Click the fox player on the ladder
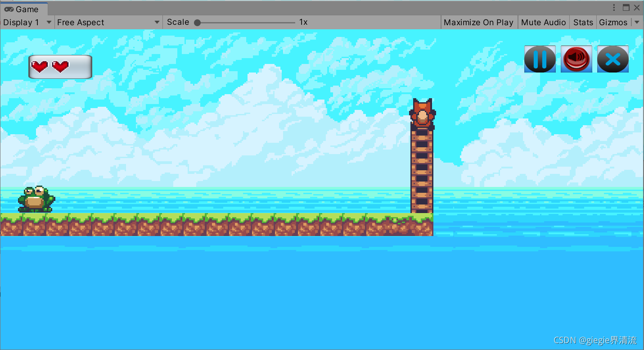 coord(422,114)
